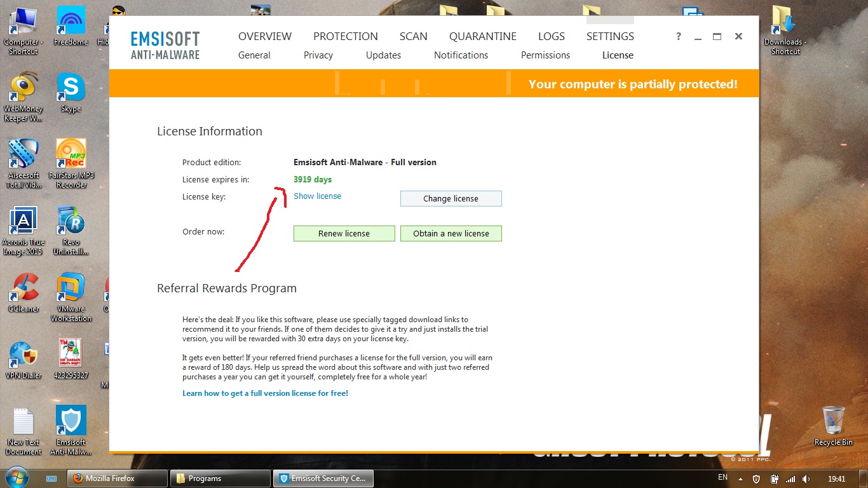Image resolution: width=868 pixels, height=488 pixels.
Task: Click the on-screen keyboard taskbar icon
Action: pyautogui.click(x=52, y=478)
